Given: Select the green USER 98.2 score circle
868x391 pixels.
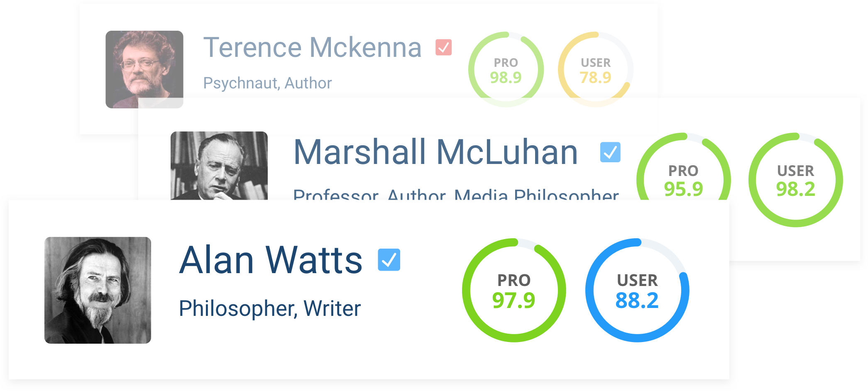Looking at the screenshot, I should click(796, 180).
